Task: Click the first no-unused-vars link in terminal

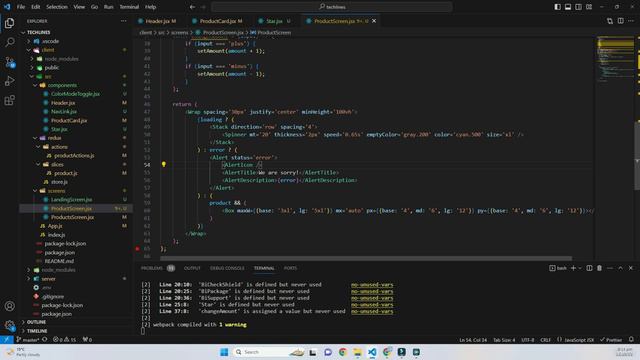Action: click(372, 285)
